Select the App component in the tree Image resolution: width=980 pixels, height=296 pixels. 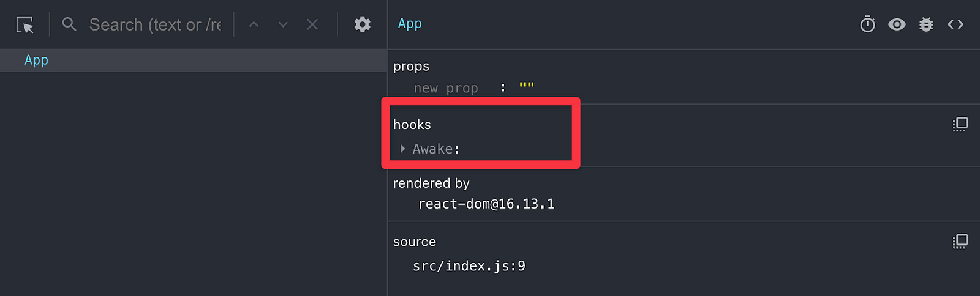(194, 60)
